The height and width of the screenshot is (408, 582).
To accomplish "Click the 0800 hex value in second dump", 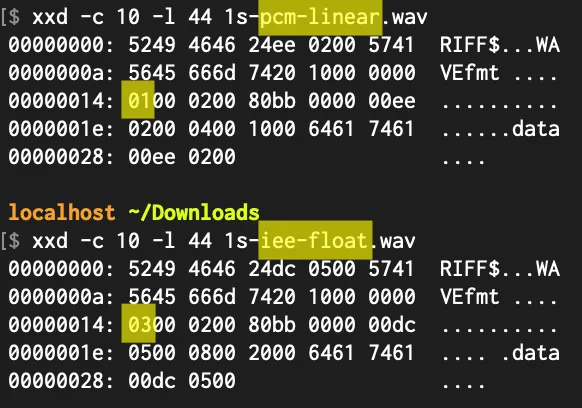I will click(212, 353).
